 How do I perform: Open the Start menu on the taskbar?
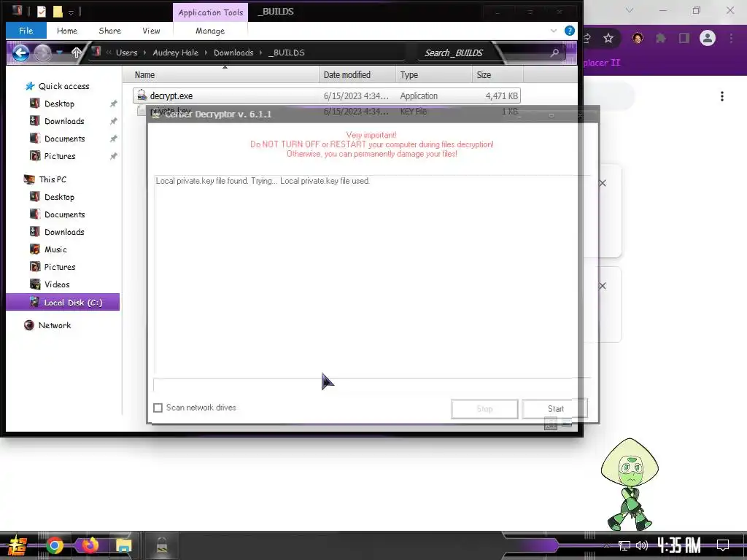pyautogui.click(x=17, y=545)
